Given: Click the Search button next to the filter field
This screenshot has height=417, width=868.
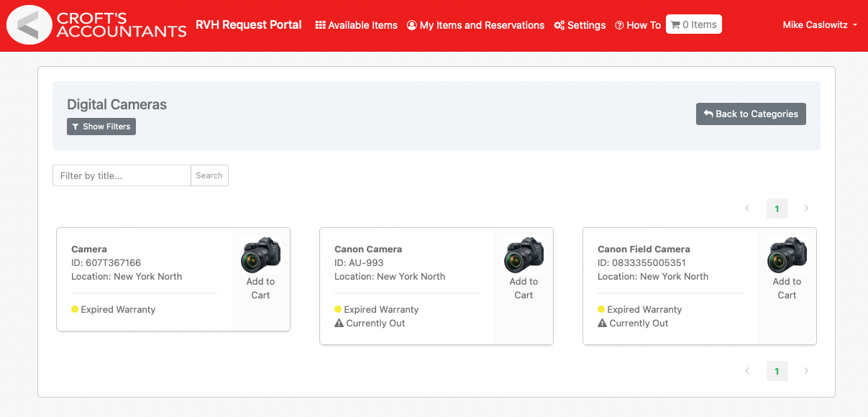Looking at the screenshot, I should [209, 175].
